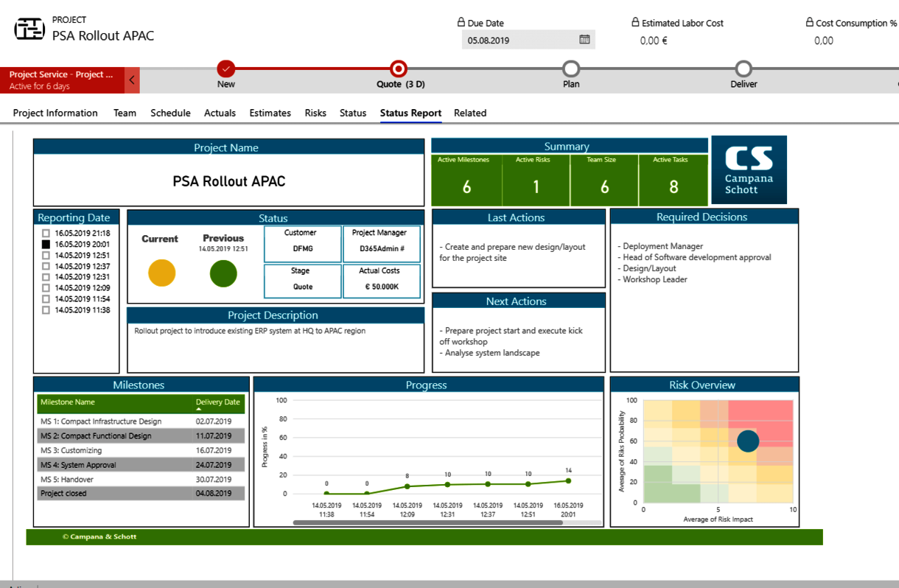The width and height of the screenshot is (899, 588).
Task: Check reporting date 14.05.2019 12:37
Action: (46, 266)
